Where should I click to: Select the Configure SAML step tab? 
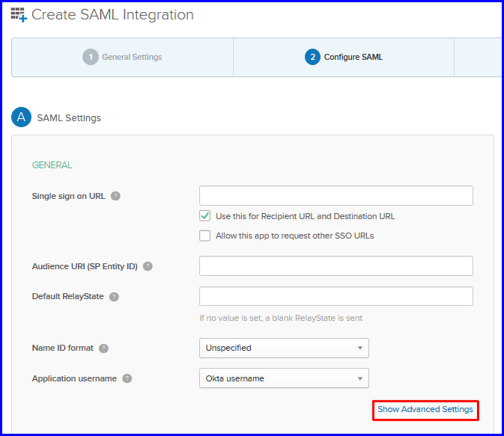click(x=344, y=57)
